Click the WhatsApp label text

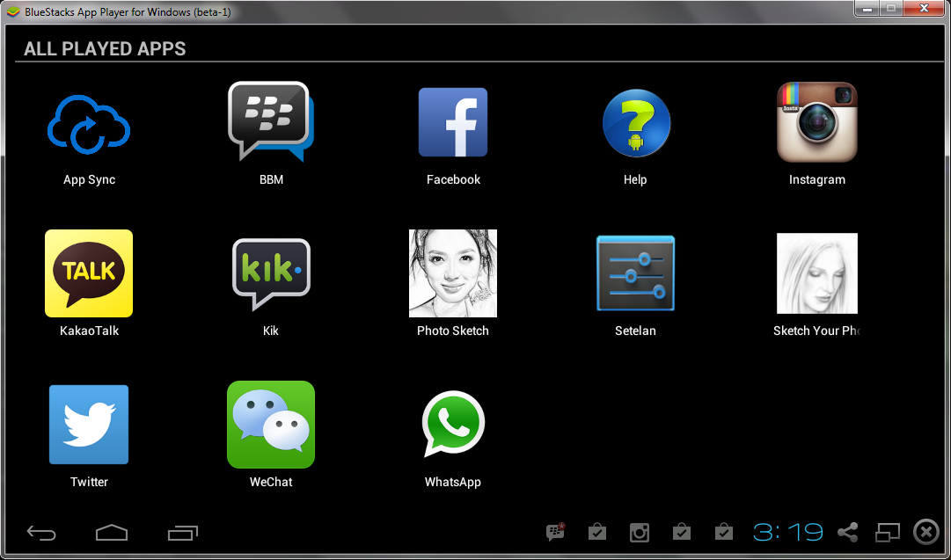tap(452, 483)
